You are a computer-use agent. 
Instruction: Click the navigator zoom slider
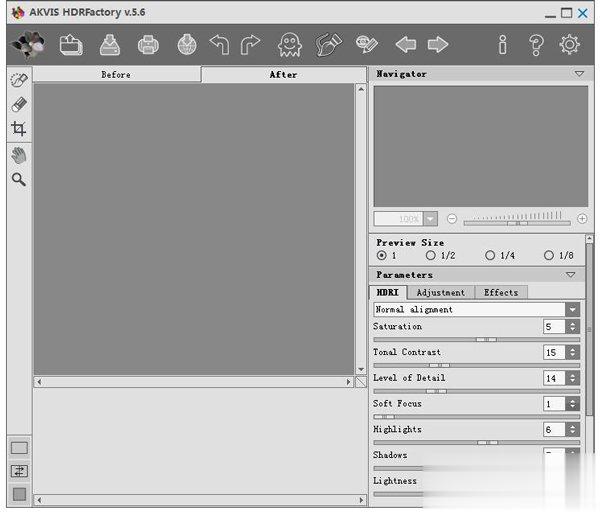point(517,223)
